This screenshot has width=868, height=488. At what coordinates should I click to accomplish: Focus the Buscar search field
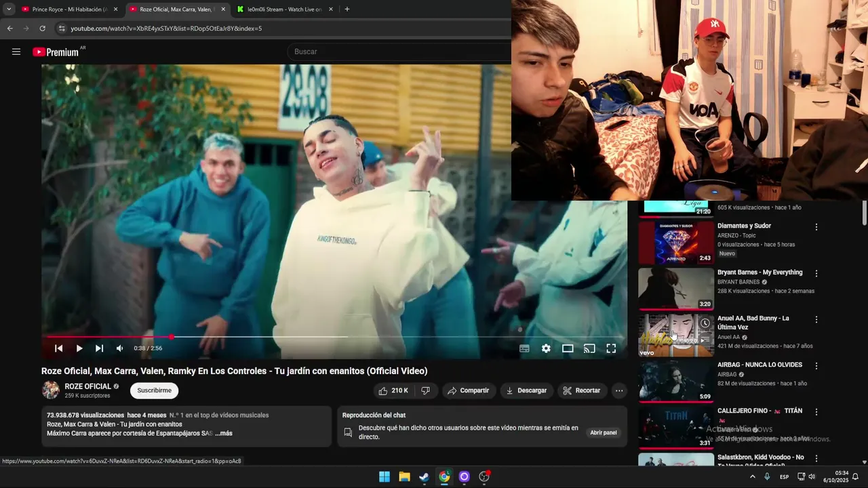(400, 52)
